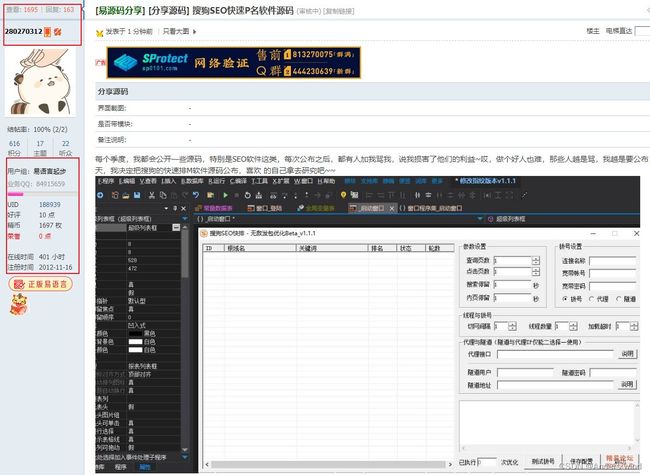Close the left property panel with X
The height and width of the screenshot is (475, 650).
click(x=183, y=208)
